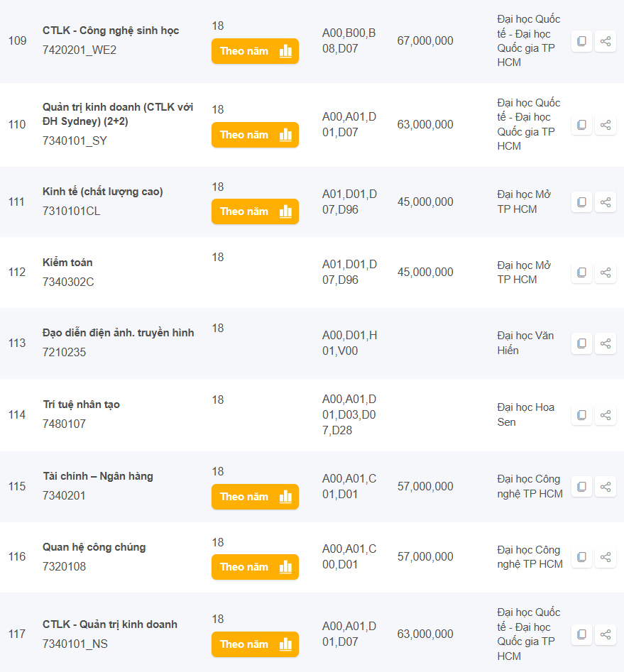Share row 109 Công nghệ sinh học entry

click(x=606, y=41)
